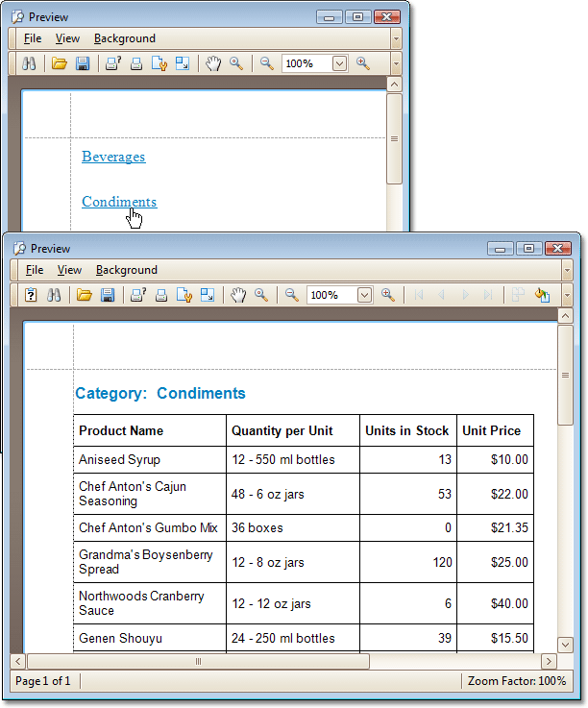The height and width of the screenshot is (708, 588).
Task: Open the zoom percentage dropdown in upper window
Action: (x=339, y=63)
